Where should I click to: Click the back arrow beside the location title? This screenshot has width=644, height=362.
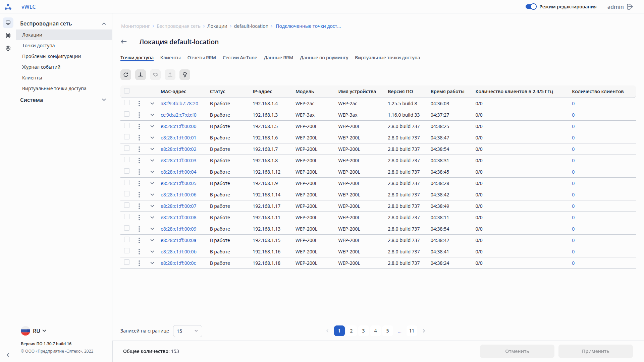[x=124, y=42]
